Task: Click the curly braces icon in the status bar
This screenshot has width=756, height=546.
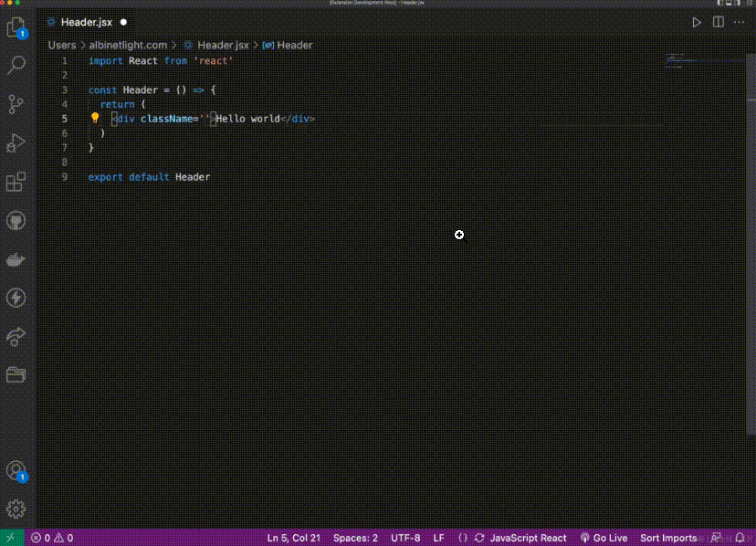Action: [x=463, y=537]
